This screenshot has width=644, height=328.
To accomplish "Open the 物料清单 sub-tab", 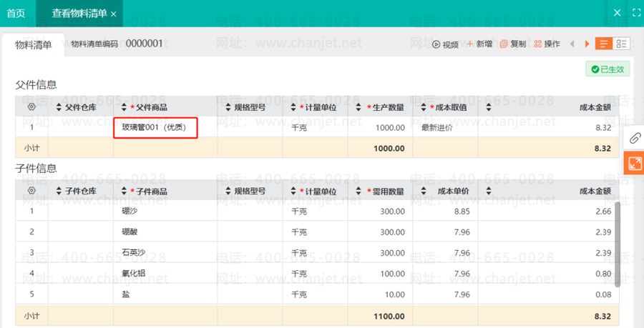I will click(x=33, y=45).
